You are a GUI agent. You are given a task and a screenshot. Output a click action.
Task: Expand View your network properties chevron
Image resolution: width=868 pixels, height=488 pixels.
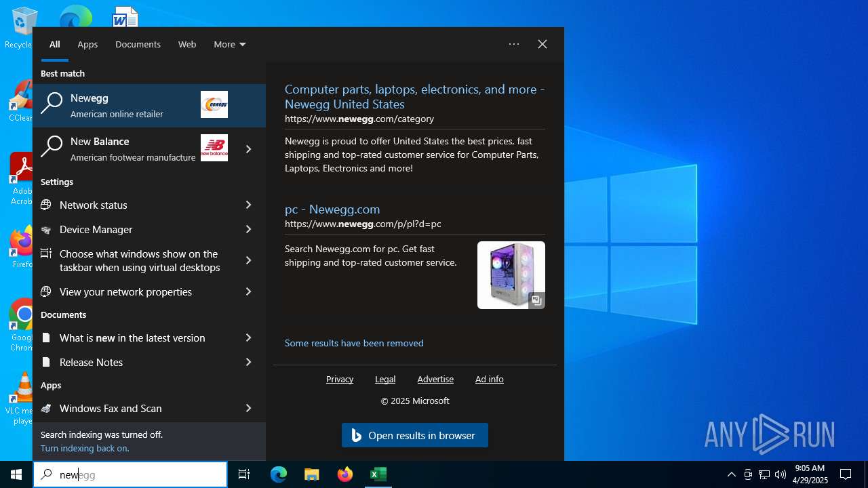coord(249,291)
